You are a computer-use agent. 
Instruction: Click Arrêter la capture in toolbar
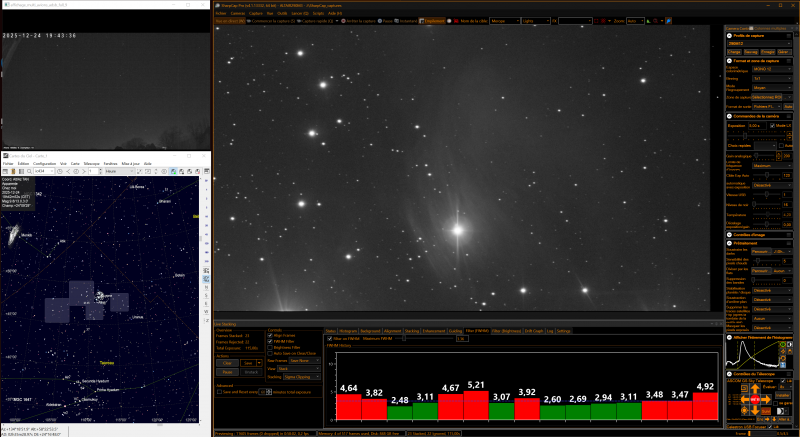(x=358, y=21)
